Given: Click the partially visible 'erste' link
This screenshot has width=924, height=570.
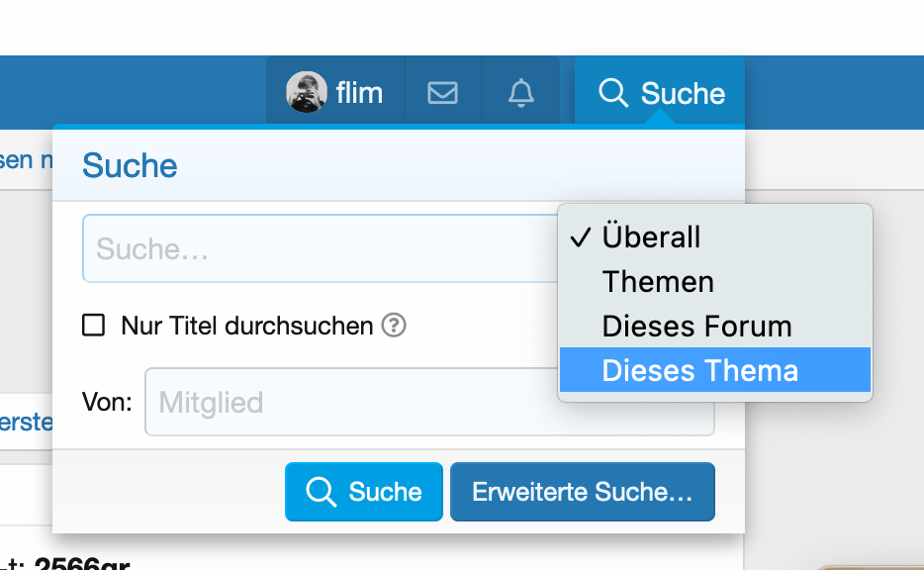Looking at the screenshot, I should point(26,422).
